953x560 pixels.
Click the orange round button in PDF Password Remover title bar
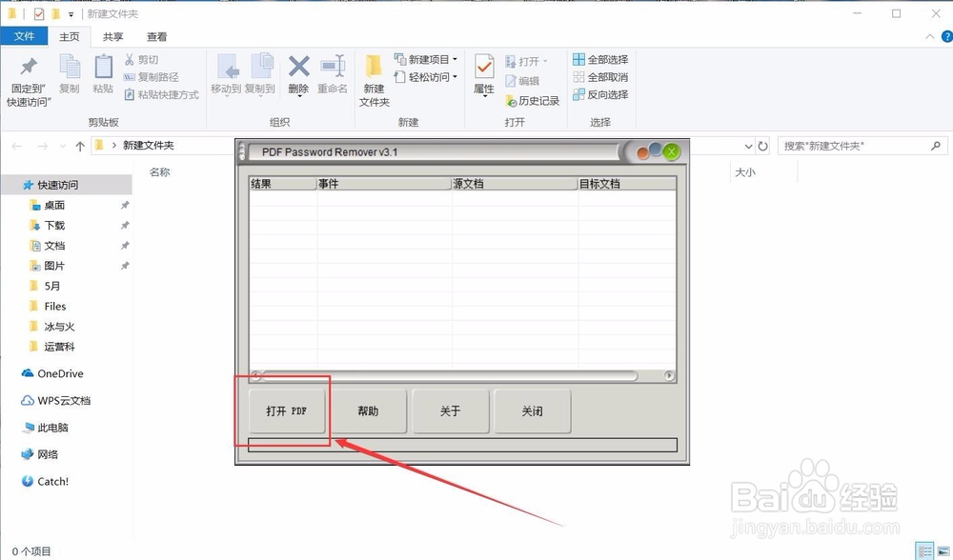click(642, 153)
